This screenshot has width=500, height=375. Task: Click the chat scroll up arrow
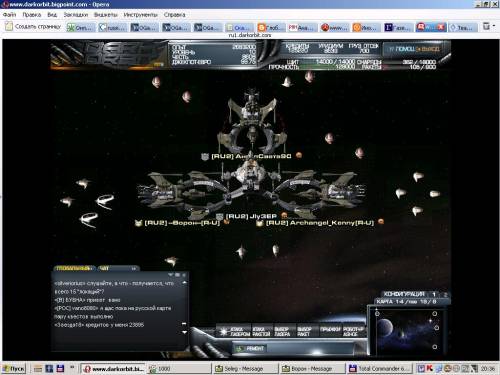(x=184, y=282)
